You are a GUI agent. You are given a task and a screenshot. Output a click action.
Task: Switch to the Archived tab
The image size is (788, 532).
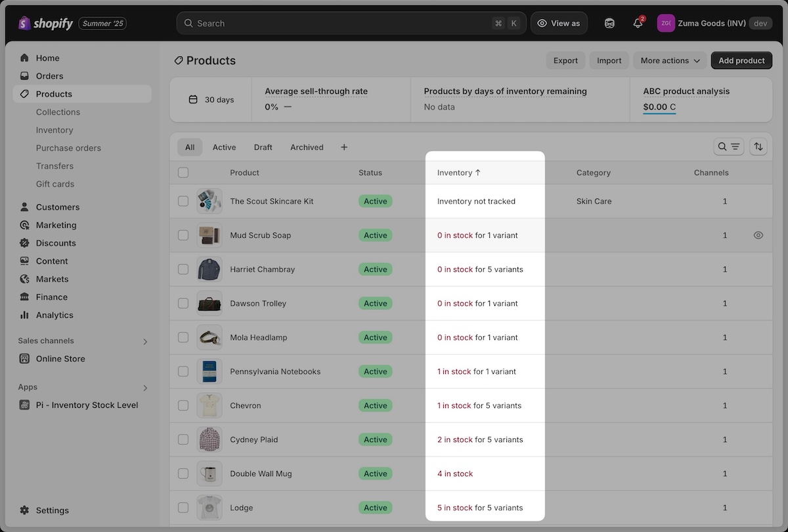307,147
